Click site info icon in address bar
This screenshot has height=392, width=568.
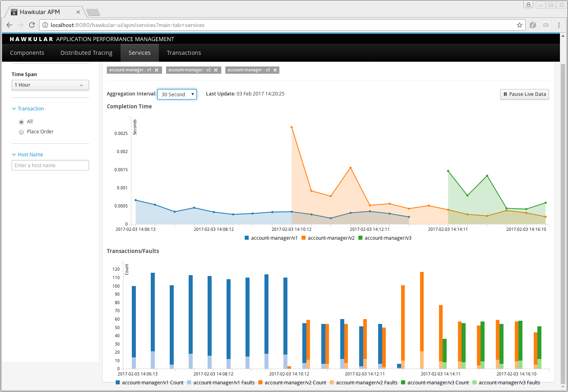coord(45,25)
